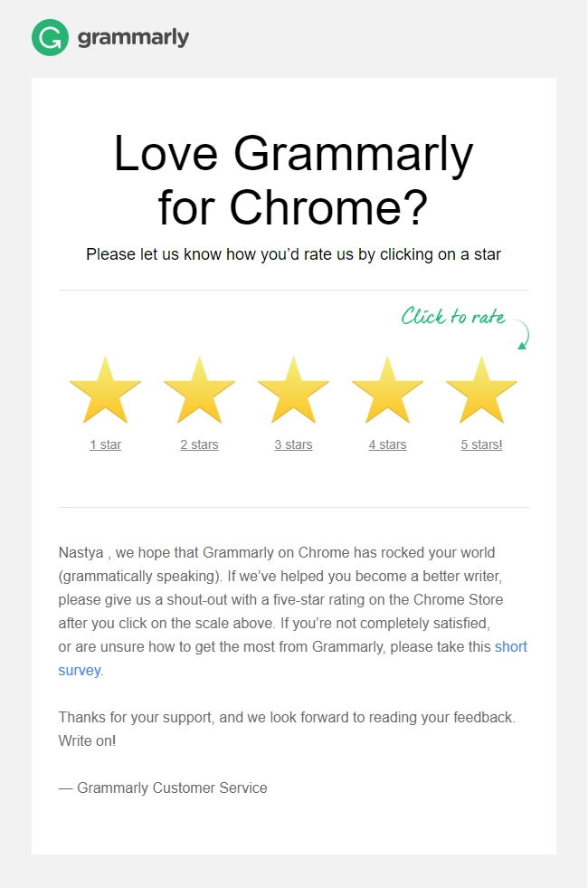Click the '1 star' rating link

click(105, 444)
